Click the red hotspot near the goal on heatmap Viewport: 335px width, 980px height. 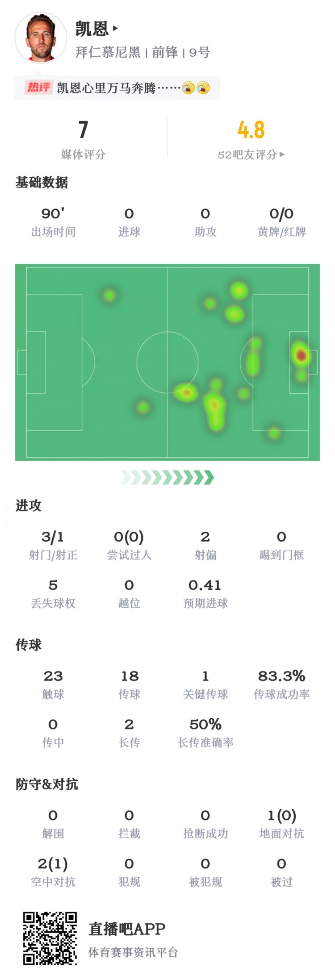[301, 355]
